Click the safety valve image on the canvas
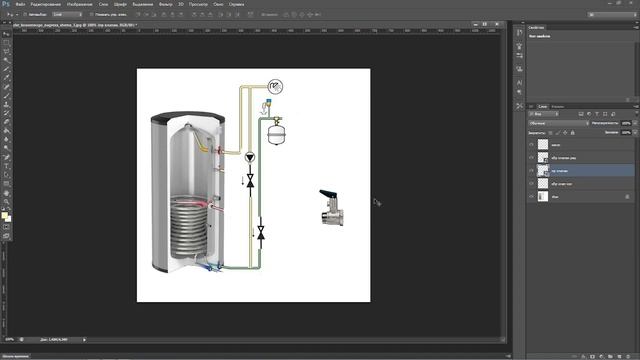This screenshot has height=360, width=640. click(x=332, y=207)
